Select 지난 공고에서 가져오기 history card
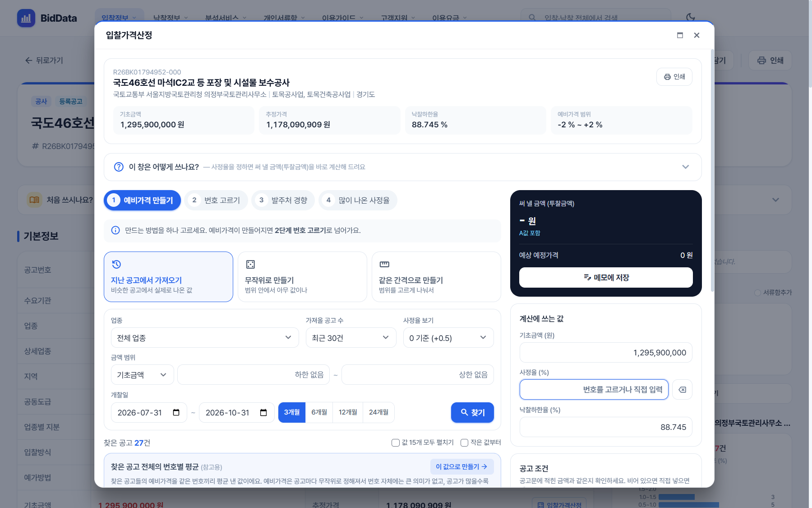The width and height of the screenshot is (812, 508). tap(168, 277)
